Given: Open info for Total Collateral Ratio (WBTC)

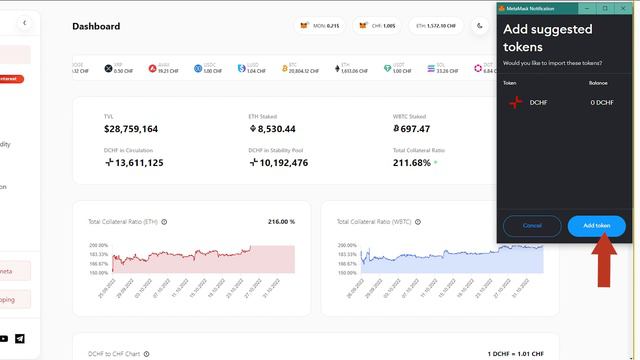Looking at the screenshot, I should (418, 222).
